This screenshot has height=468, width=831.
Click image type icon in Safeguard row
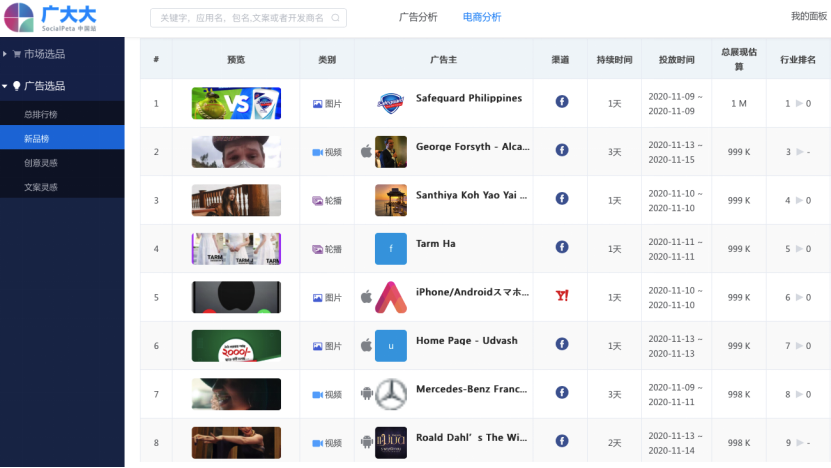coord(317,104)
